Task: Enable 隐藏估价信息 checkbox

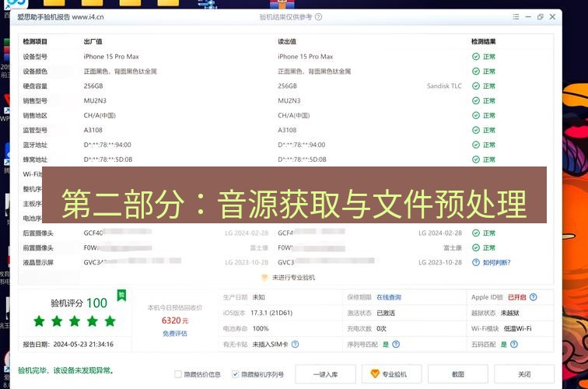Action: [x=178, y=374]
